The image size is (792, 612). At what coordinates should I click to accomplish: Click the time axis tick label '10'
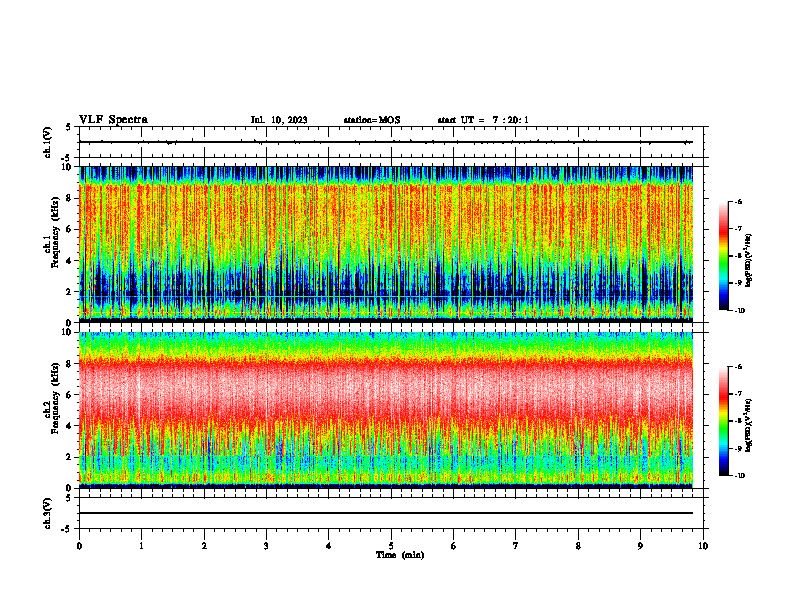(703, 546)
